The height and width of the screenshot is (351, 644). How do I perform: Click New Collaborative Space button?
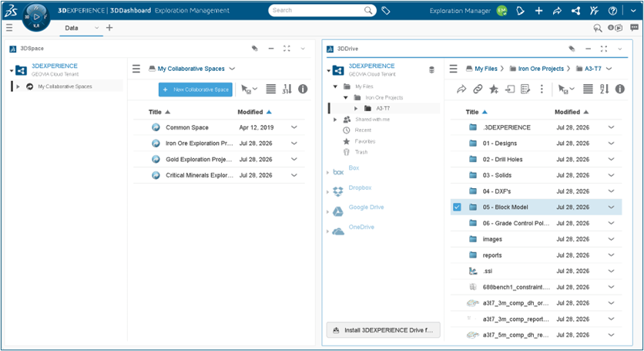pyautogui.click(x=196, y=89)
